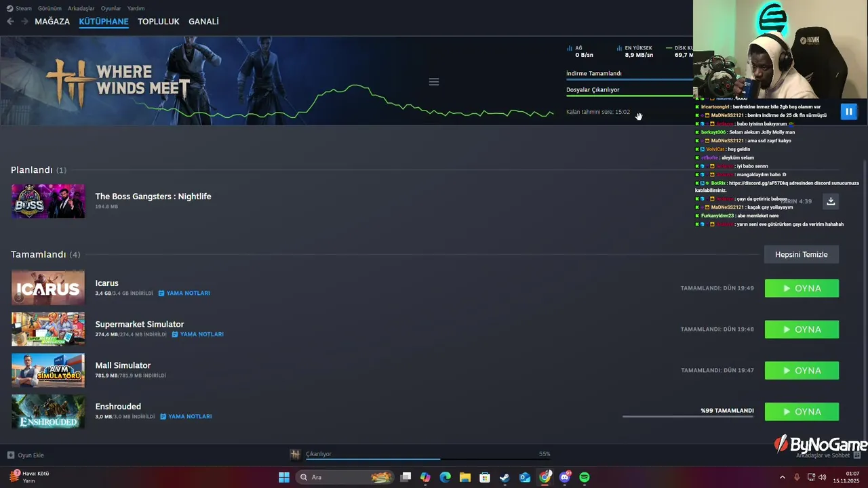868x488 pixels.
Task: Open Spotify from the taskbar
Action: click(x=585, y=477)
